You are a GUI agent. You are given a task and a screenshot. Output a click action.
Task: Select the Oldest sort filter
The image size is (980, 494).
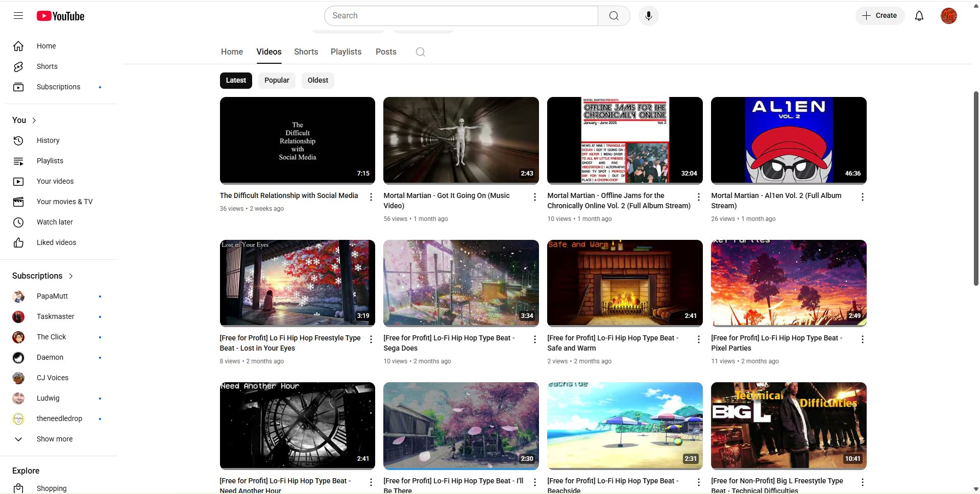point(317,81)
